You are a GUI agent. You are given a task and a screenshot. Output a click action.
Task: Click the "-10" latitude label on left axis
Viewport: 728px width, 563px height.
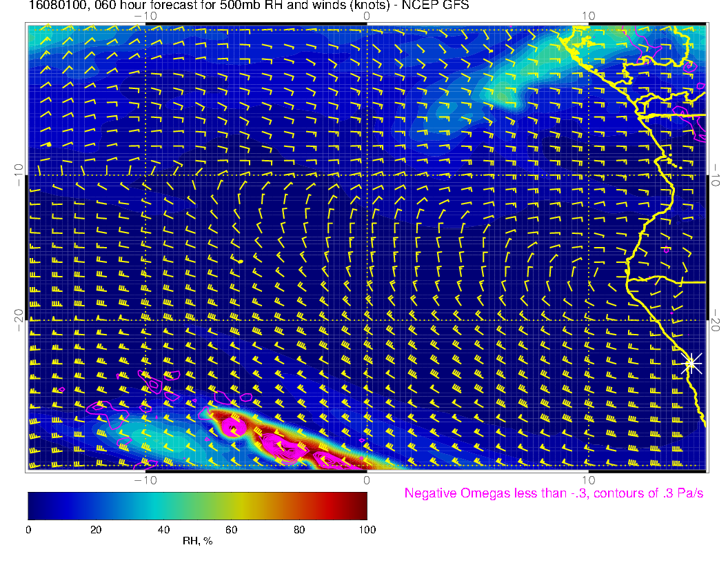[18, 175]
